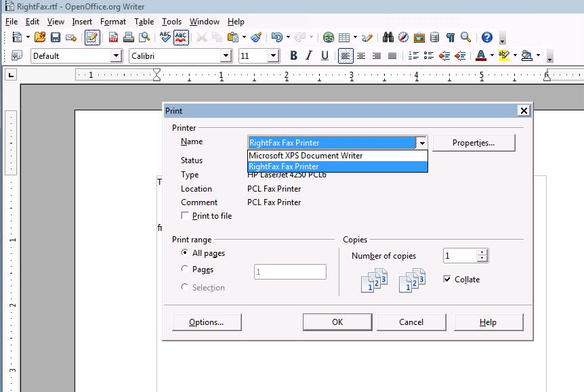Confirm printing with OK button
The image size is (584, 392).
337,322
